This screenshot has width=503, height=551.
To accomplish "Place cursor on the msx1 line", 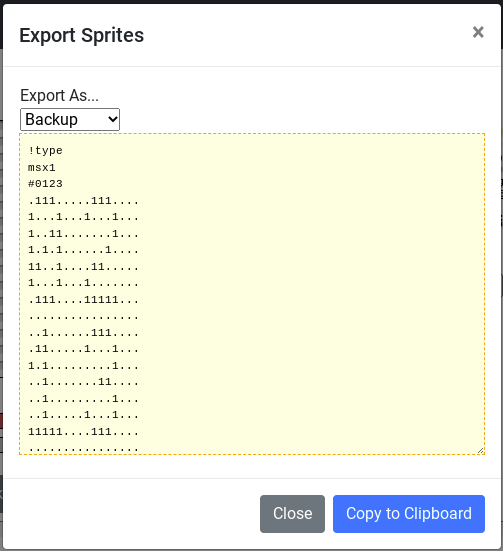I will 42,168.
